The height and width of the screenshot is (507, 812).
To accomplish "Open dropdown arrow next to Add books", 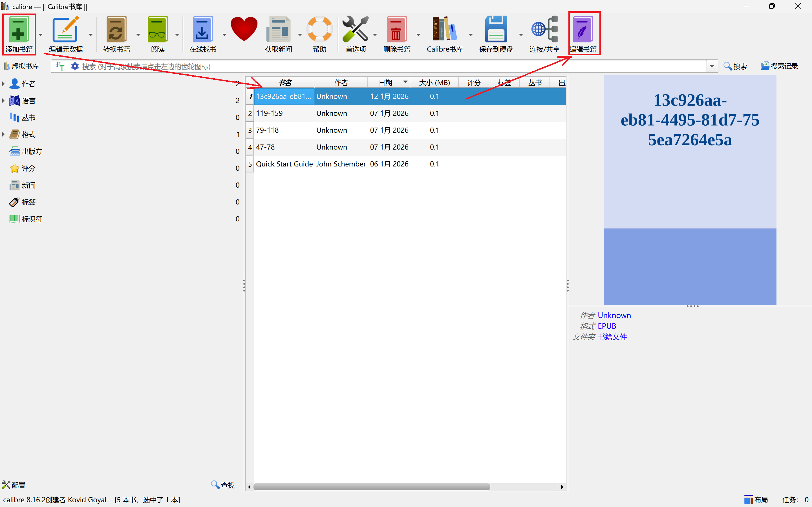I will point(41,35).
